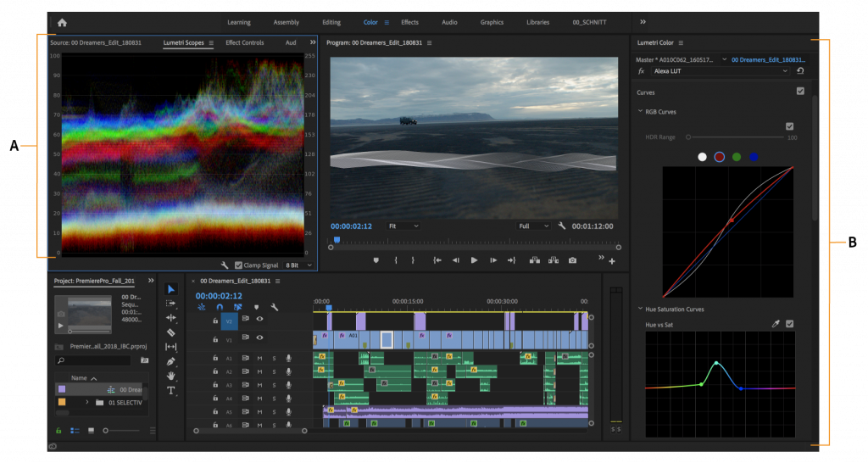
Task: Toggle Clamp Signal checkbox
Action: 238,265
